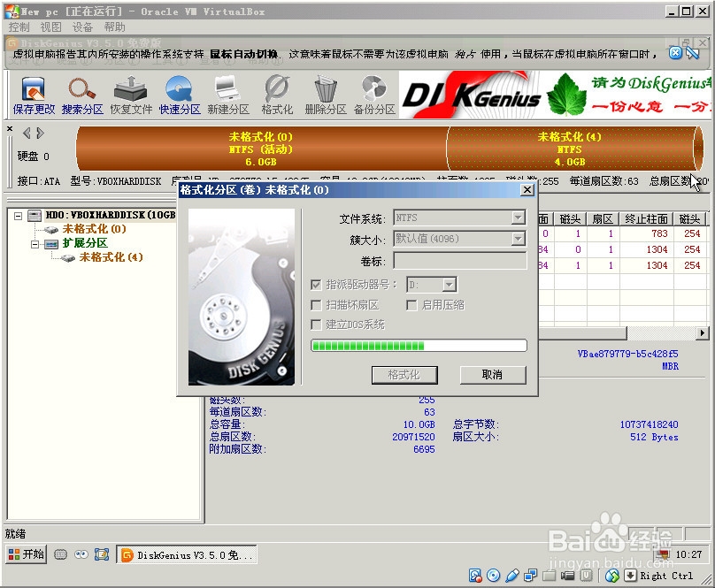Click the first quick launch icon

[60, 554]
